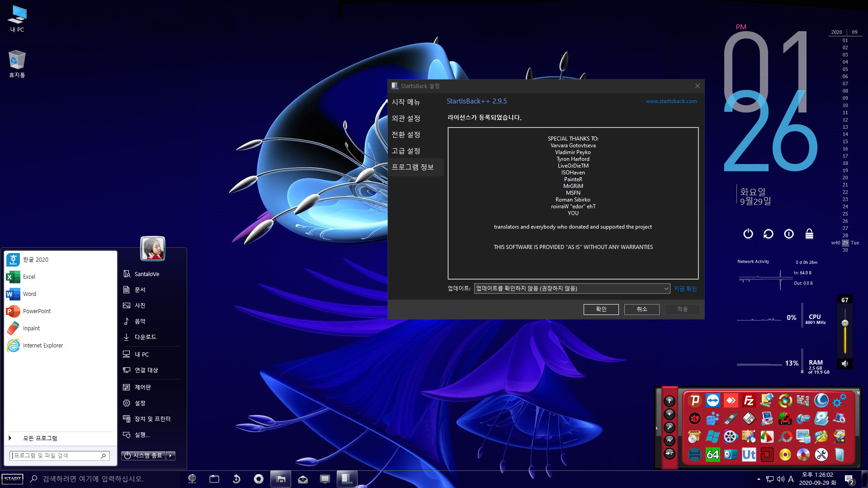The height and width of the screenshot is (488, 868).
Task: Launch the USB flash drive icon
Action: [731, 418]
